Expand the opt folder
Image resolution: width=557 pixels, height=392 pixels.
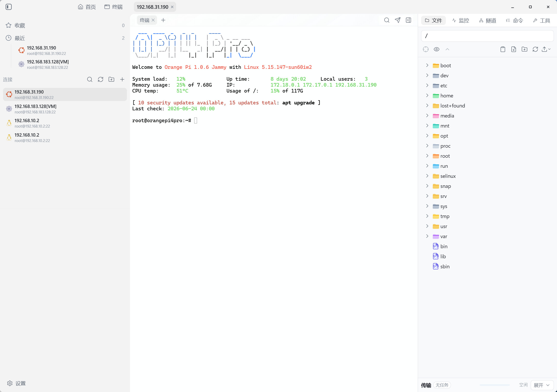[427, 136]
